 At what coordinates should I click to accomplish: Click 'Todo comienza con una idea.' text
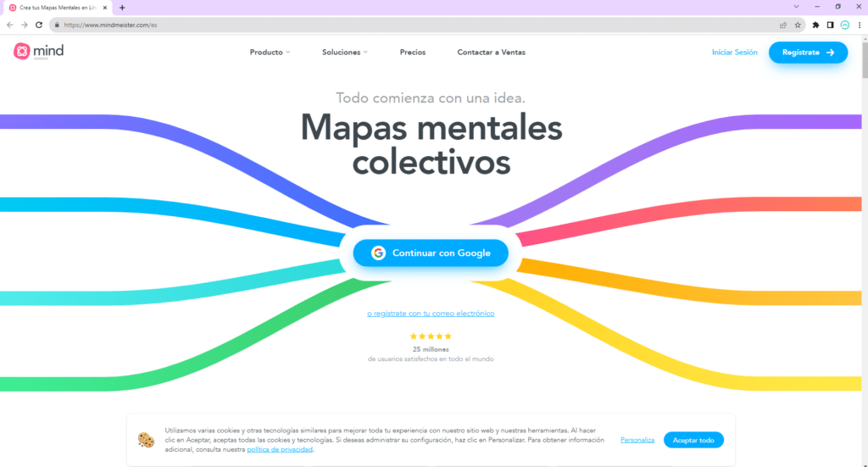pyautogui.click(x=430, y=98)
